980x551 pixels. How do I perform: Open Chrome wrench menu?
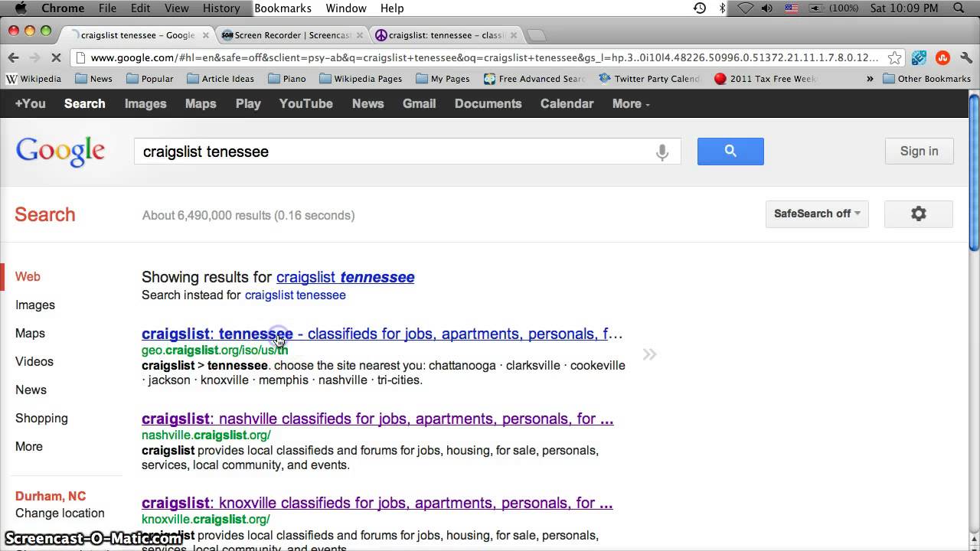(966, 57)
